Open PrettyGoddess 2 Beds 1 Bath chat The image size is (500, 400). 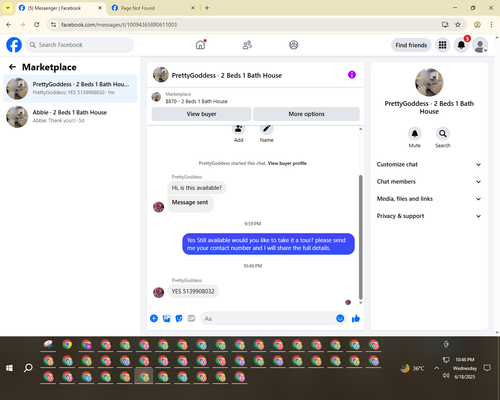[x=70, y=89]
